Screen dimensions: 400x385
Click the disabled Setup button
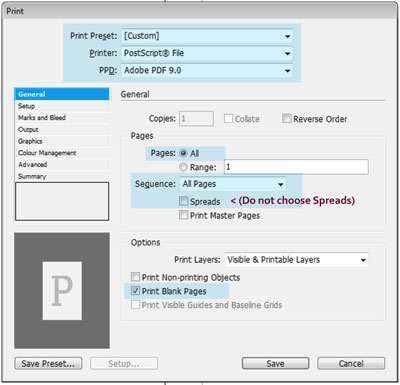coord(124,363)
